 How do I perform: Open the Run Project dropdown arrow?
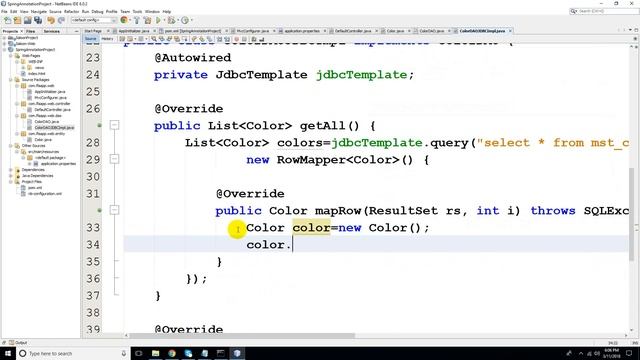tap(164, 20)
